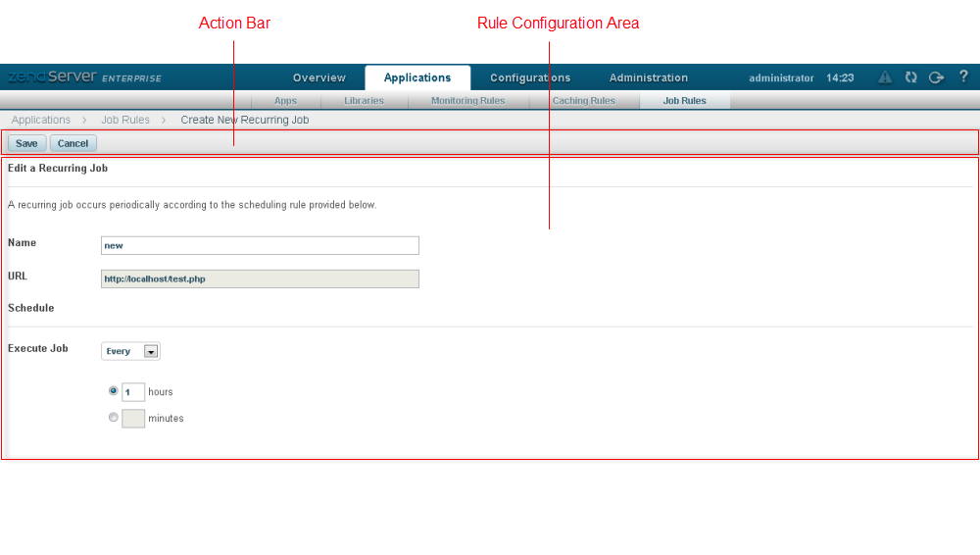
Task: Switch to the Overview tab
Action: point(318,77)
